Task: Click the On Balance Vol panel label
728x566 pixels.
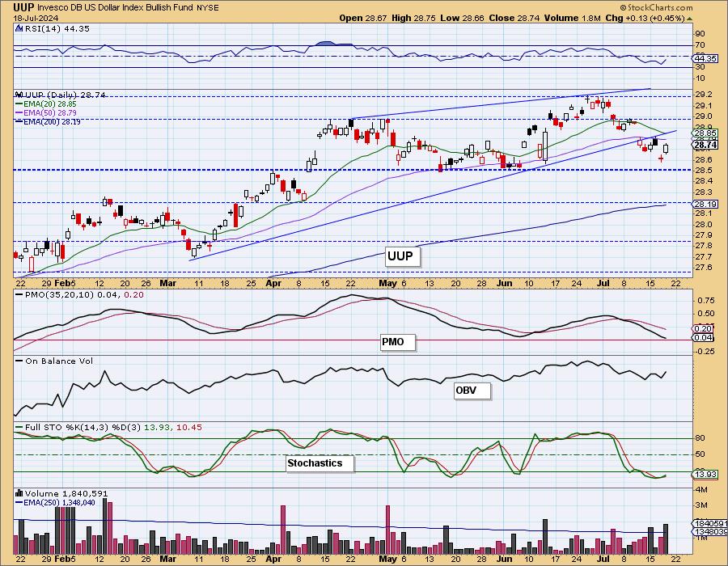Action: [x=59, y=361]
